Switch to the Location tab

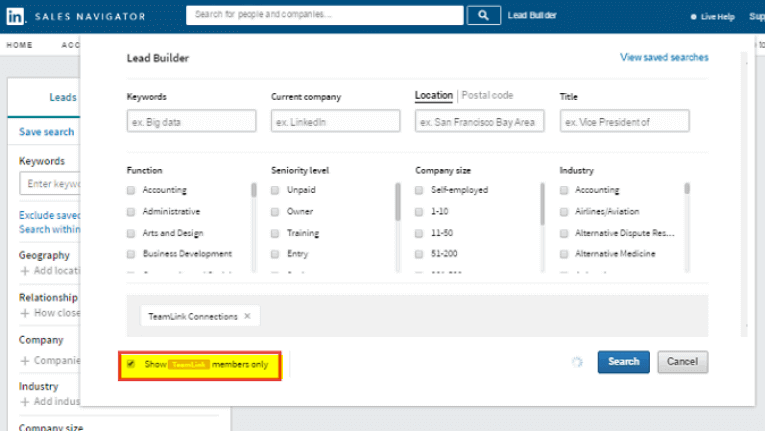coord(434,95)
